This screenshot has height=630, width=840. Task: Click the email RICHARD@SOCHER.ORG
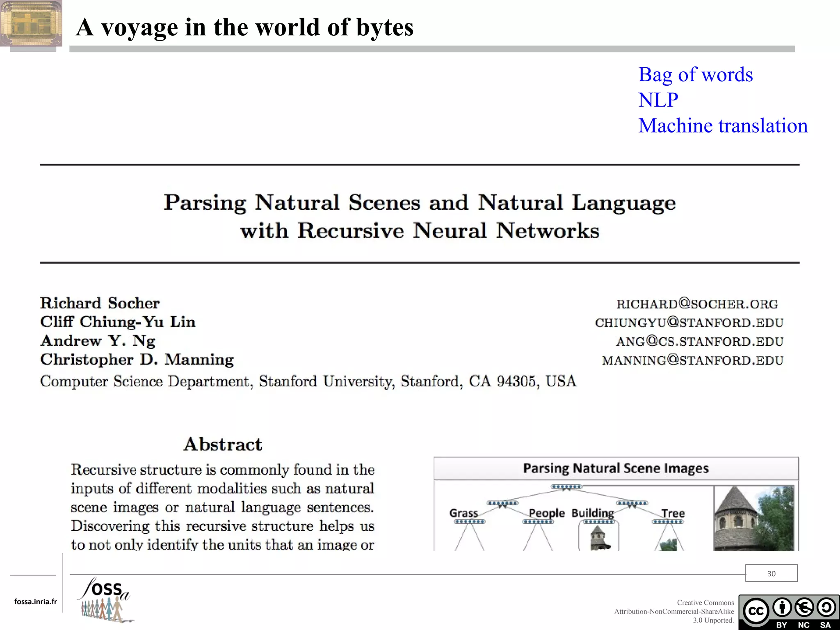pos(697,304)
